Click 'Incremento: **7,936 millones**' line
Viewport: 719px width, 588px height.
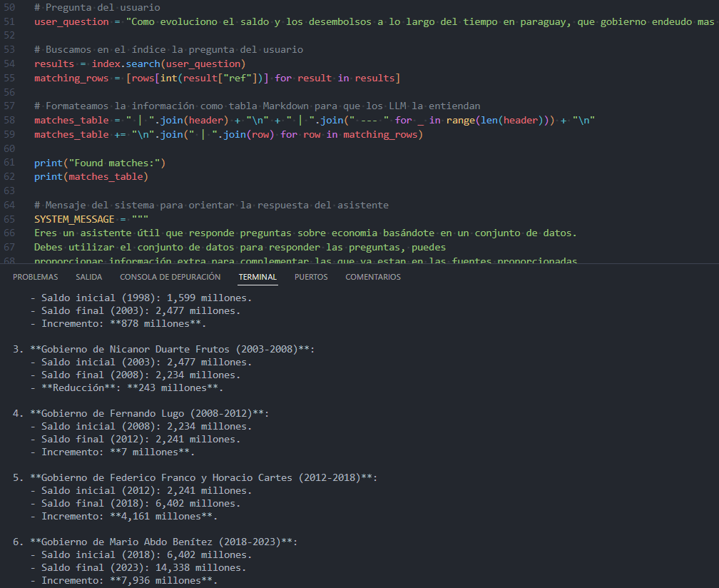pyautogui.click(x=124, y=580)
